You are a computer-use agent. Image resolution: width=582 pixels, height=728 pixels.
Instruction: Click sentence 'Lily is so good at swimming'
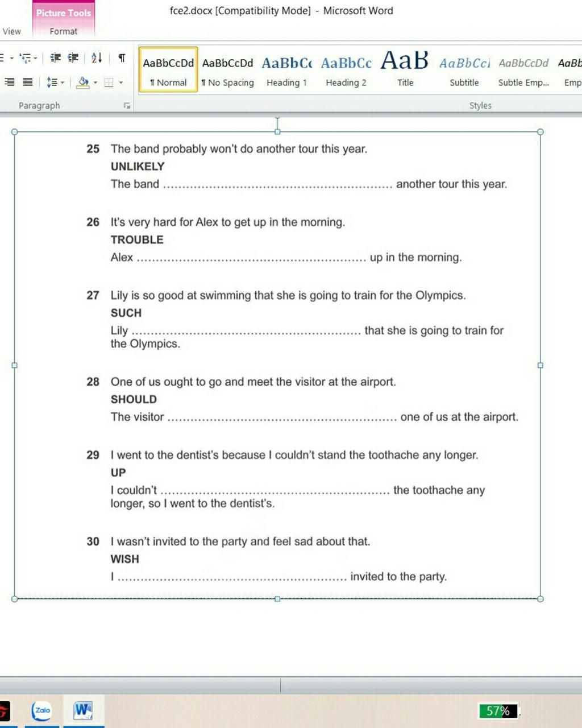coord(288,295)
